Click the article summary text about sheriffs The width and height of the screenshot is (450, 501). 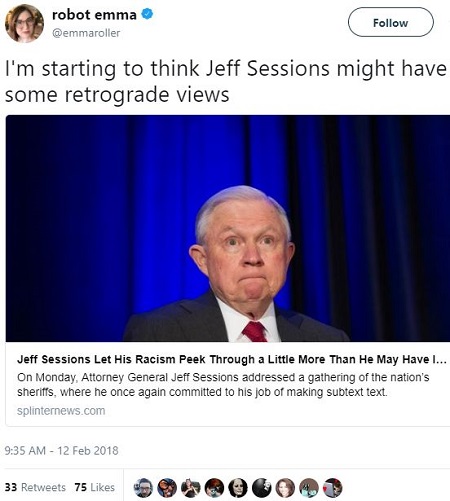[223, 385]
